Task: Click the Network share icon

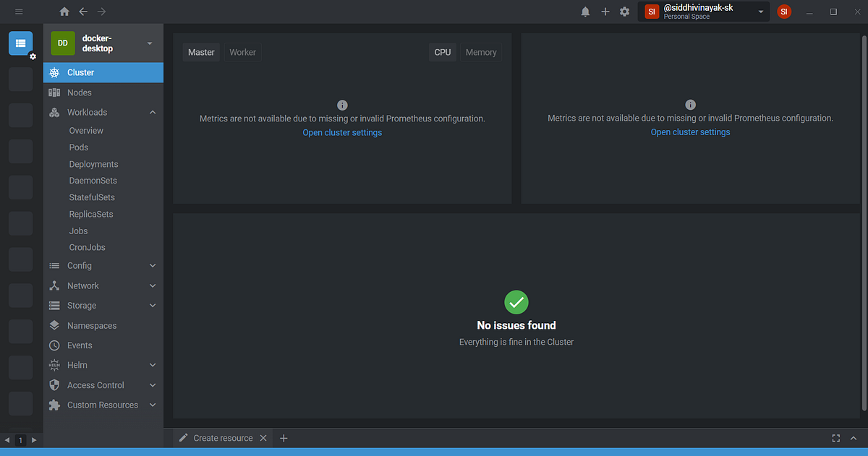Action: [54, 286]
